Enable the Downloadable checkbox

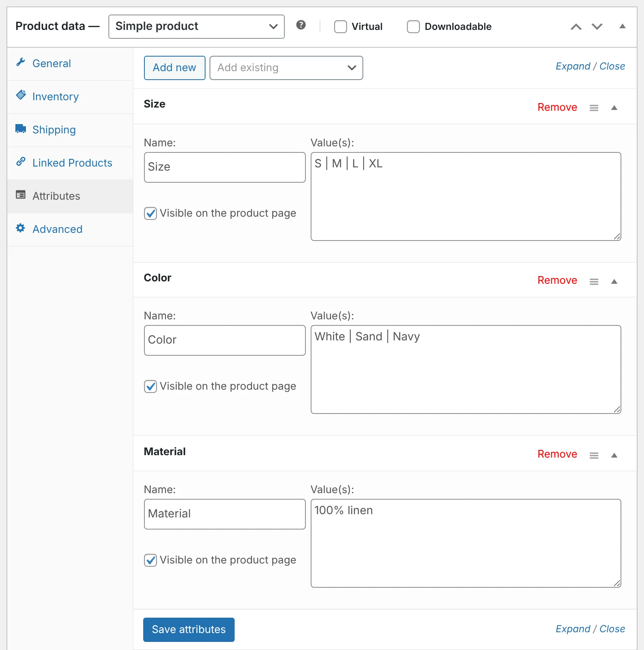tap(413, 27)
